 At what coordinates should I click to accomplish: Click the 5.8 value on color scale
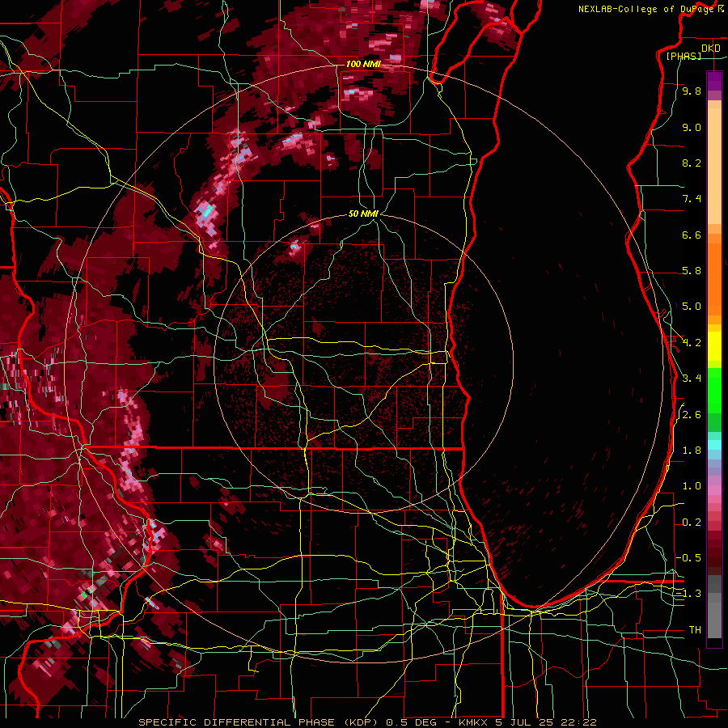(692, 271)
